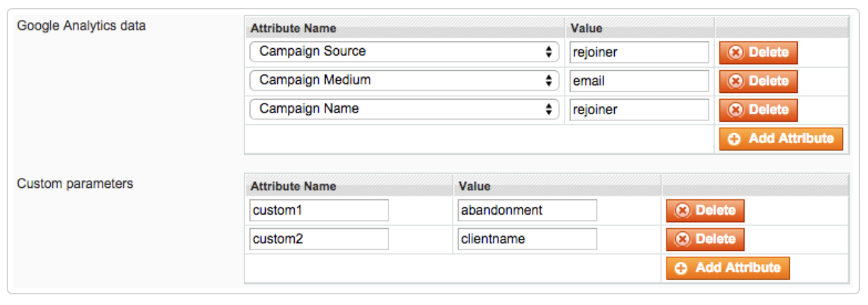Focus the clientname value field
This screenshot has height=305, width=868.
point(527,239)
